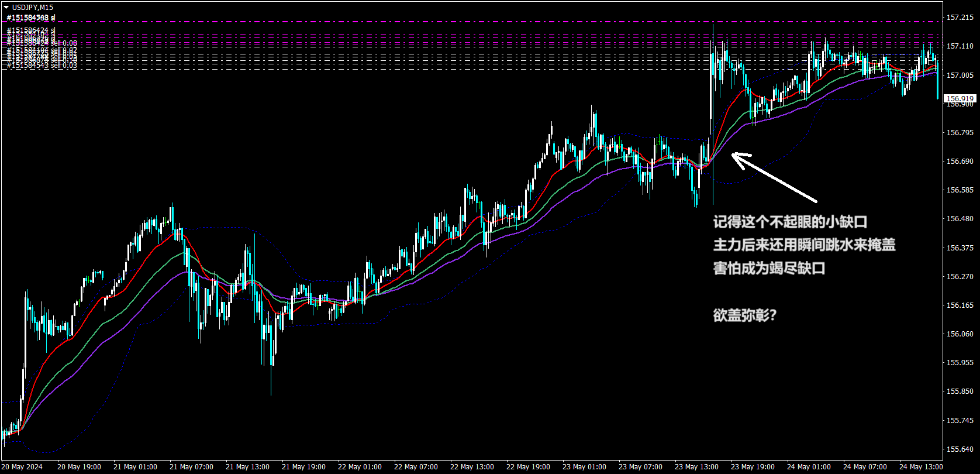Click the 156.060 price scale label
Viewport: 980px width, 474px height.
click(959, 334)
